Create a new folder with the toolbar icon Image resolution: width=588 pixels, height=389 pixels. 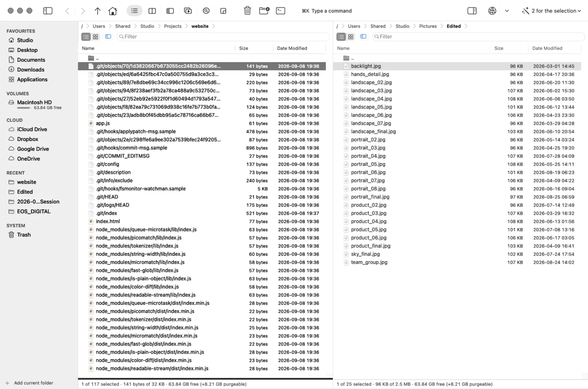[264, 11]
